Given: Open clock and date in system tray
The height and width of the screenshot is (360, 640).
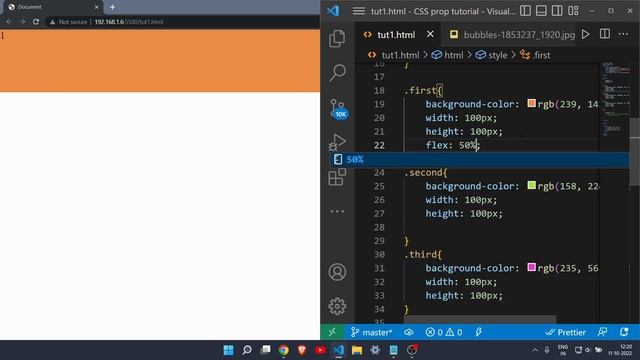Looking at the screenshot, I should pyautogui.click(x=620, y=350).
